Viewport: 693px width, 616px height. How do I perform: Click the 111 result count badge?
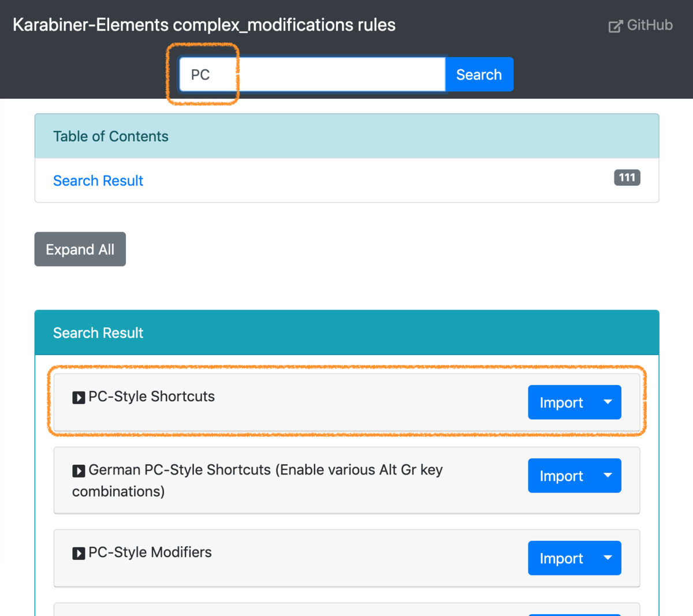click(x=627, y=178)
